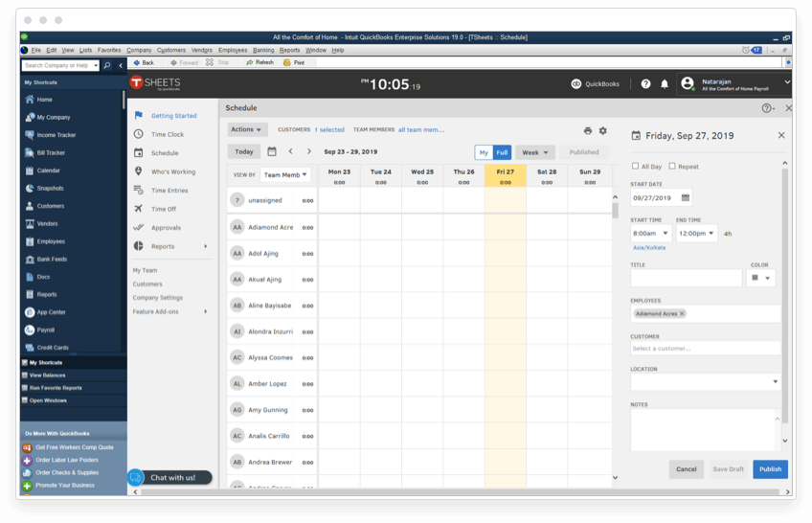Open the Banking menu
812x523 pixels.
pos(263,50)
